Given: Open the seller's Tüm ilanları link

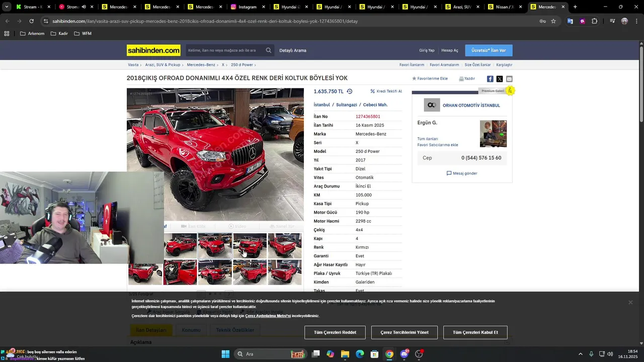Looking at the screenshot, I should 428,139.
